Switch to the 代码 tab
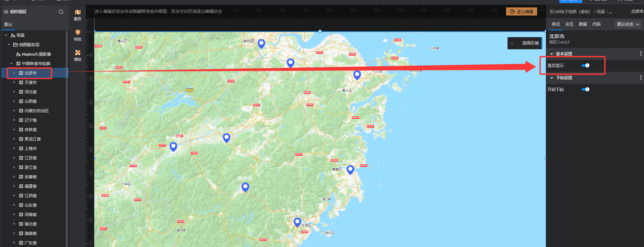This screenshot has width=644, height=247. point(596,24)
